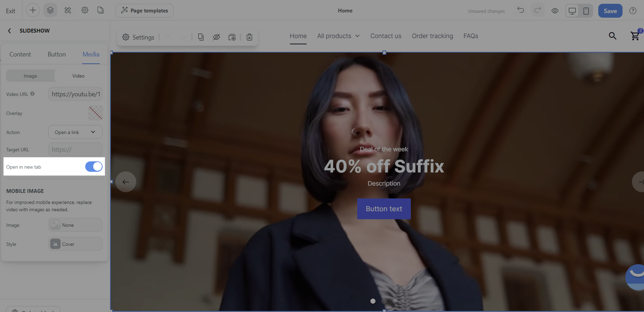This screenshot has width=644, height=312.
Task: Select third slide indicator dot
Action: [x=395, y=301]
